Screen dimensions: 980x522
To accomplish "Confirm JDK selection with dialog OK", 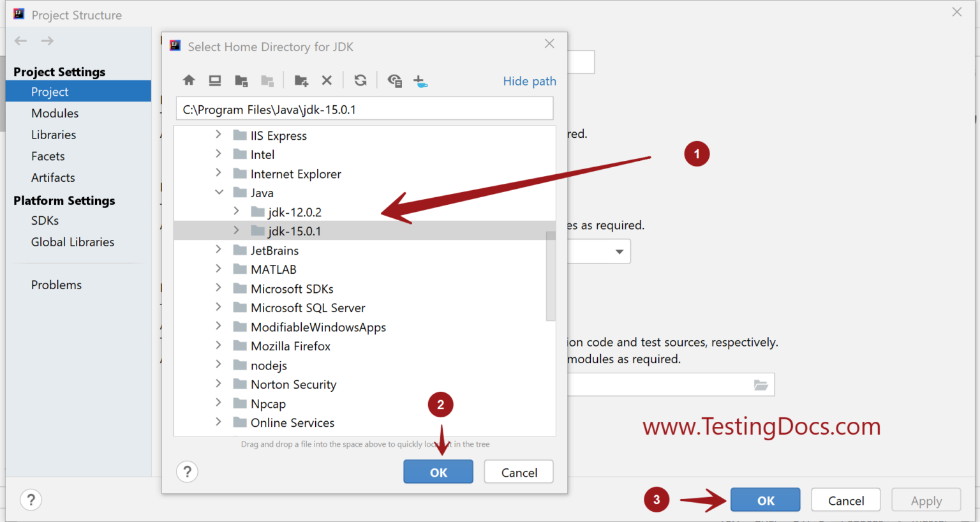I will (438, 472).
